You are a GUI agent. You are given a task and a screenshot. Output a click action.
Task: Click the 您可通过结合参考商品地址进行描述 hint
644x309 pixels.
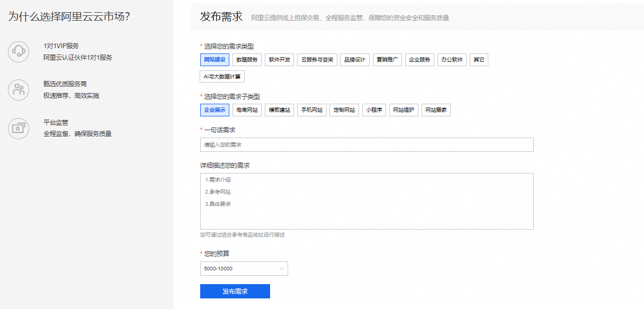click(x=243, y=234)
